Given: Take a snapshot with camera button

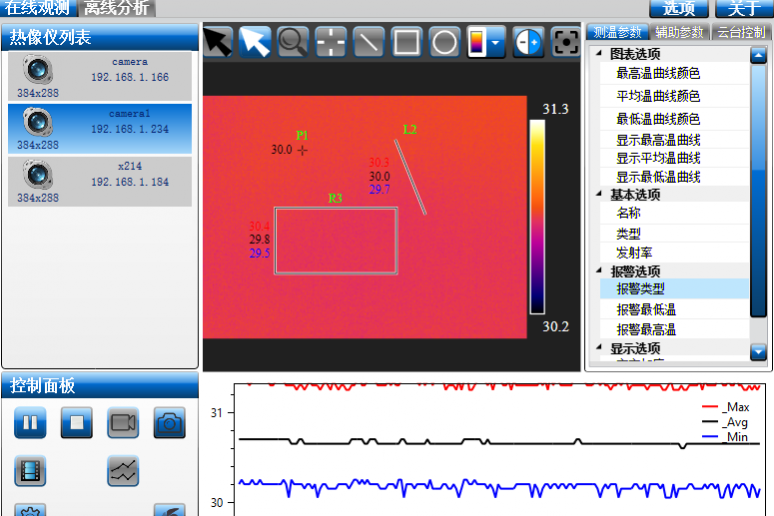Looking at the screenshot, I should 169,423.
